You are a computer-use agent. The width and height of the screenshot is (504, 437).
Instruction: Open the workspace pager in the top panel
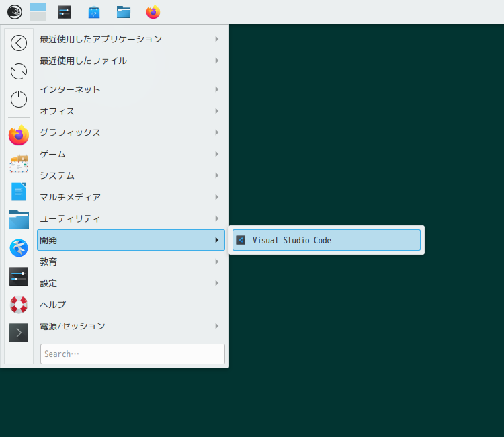tap(38, 12)
